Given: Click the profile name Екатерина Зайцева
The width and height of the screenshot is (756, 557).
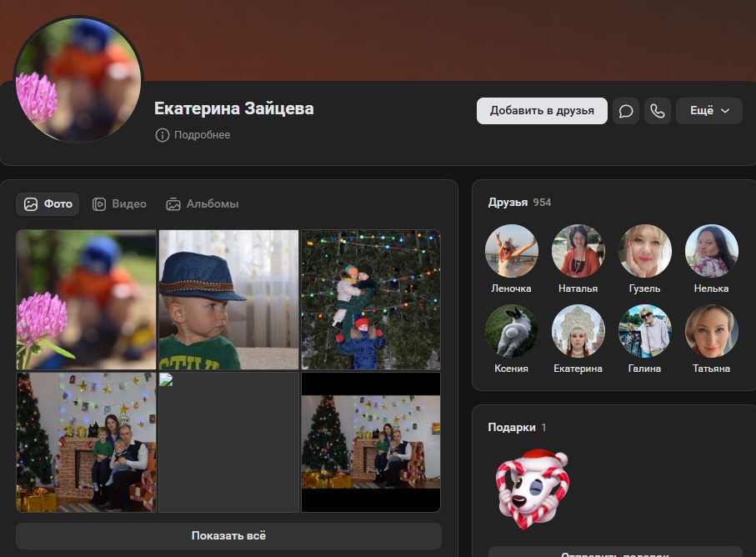Looking at the screenshot, I should tap(234, 109).
